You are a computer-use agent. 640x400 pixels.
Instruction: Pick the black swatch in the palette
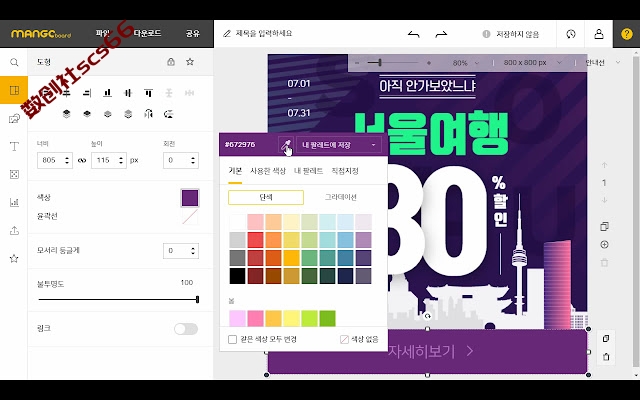click(x=237, y=276)
